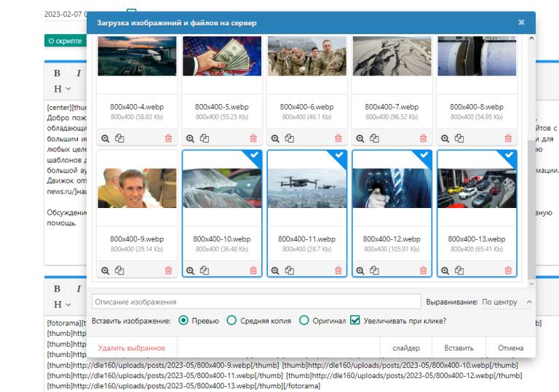Image resolution: width=559 pixels, height=392 pixels.
Task: Select the Превью radio option
Action: tap(183, 321)
